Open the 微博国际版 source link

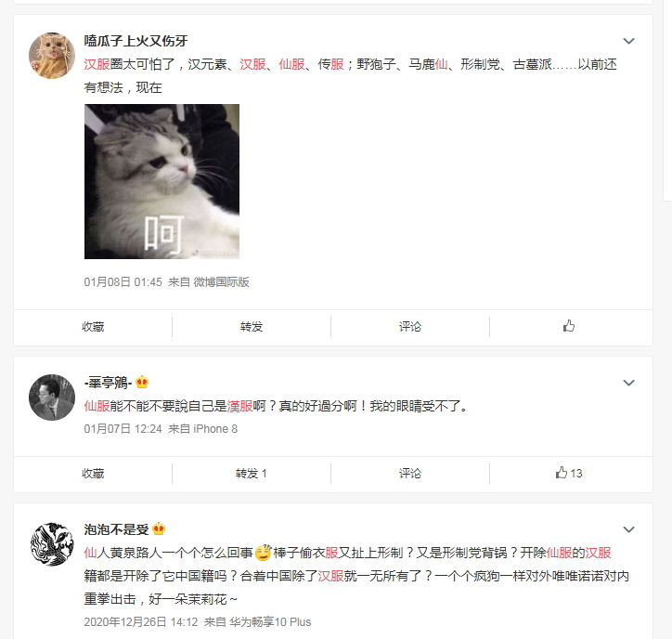tap(221, 282)
